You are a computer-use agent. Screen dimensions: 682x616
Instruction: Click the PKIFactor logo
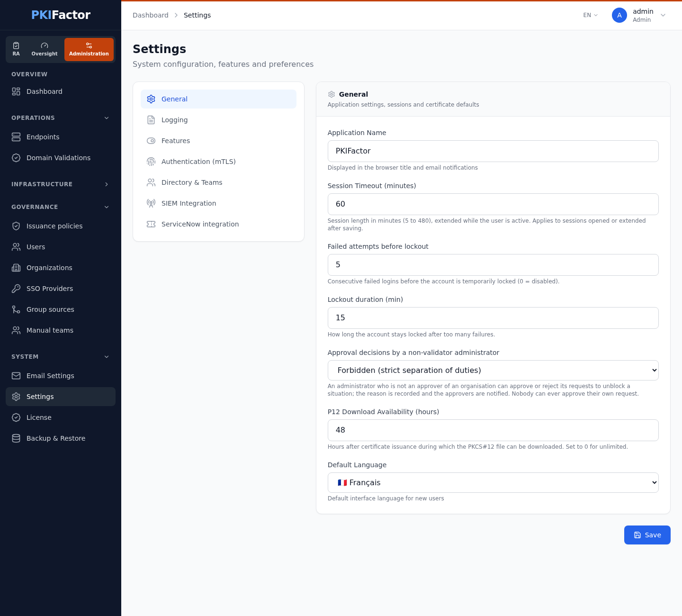(x=61, y=15)
